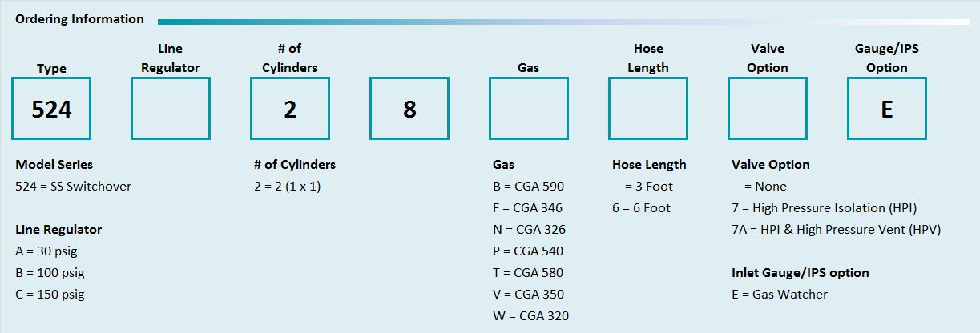This screenshot has height=333, width=980.
Task: Pick the "C = 150 psig" option text
Action: click(x=50, y=295)
